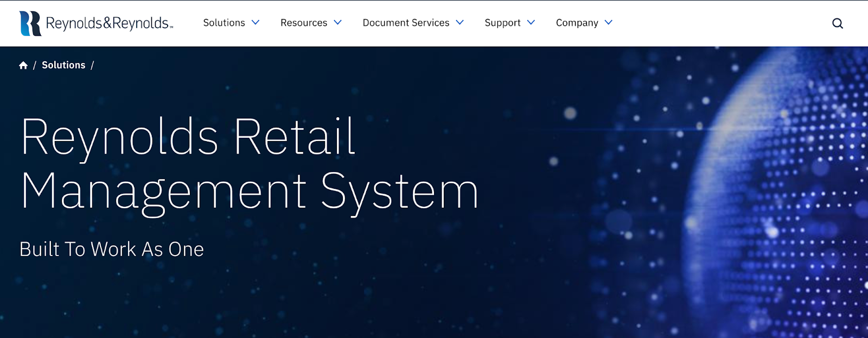Open the Solutions menu
The image size is (868, 338).
224,23
